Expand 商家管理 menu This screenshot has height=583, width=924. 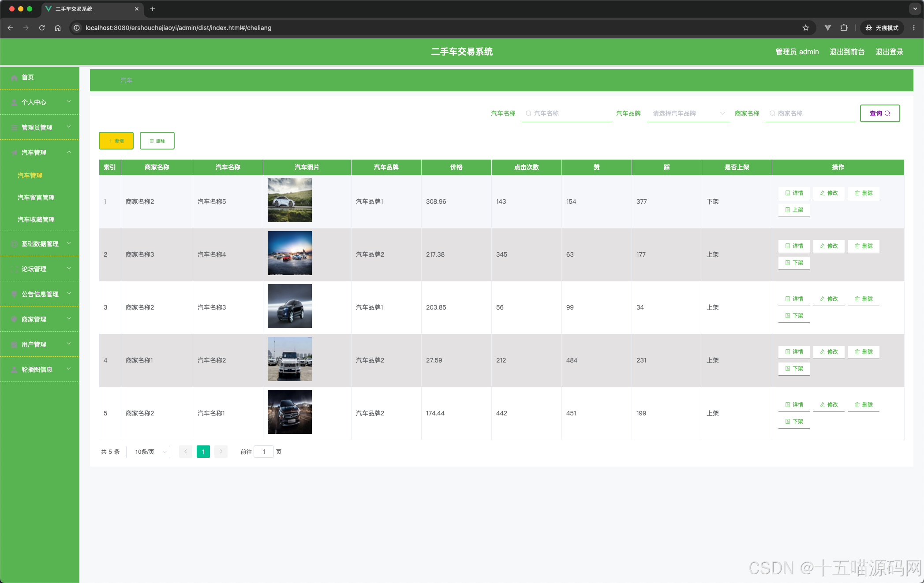pos(40,319)
